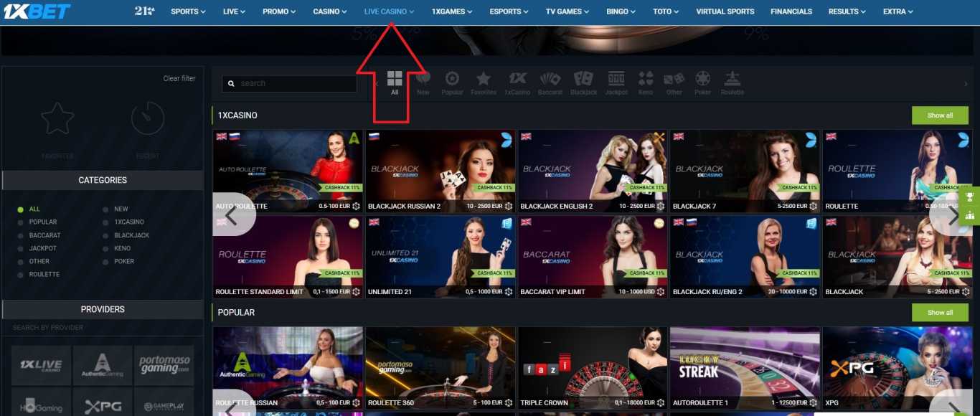This screenshot has height=416, width=980.
Task: Open the Blackjack English 2 game thumbnail
Action: click(593, 171)
